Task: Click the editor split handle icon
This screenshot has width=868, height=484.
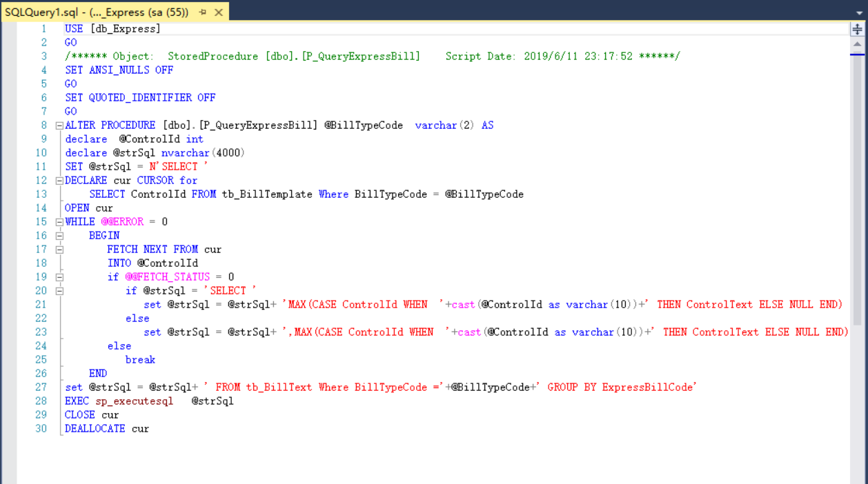Action: [857, 29]
